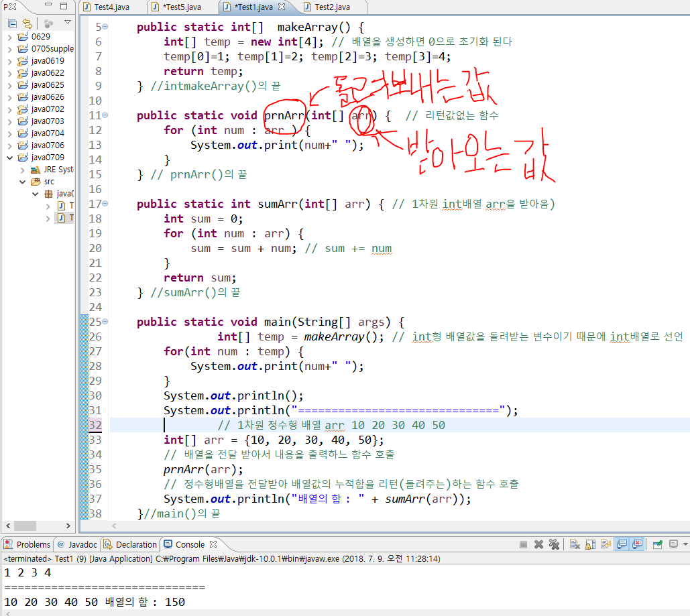The width and height of the screenshot is (690, 616).
Task: Expand the JRE System Library node
Action: pyautogui.click(x=22, y=170)
